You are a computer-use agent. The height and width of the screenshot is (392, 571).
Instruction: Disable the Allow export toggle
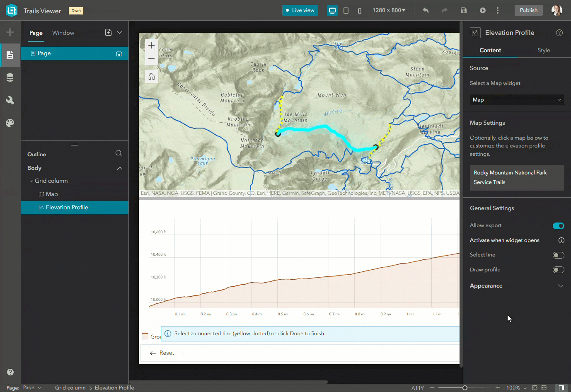point(558,225)
